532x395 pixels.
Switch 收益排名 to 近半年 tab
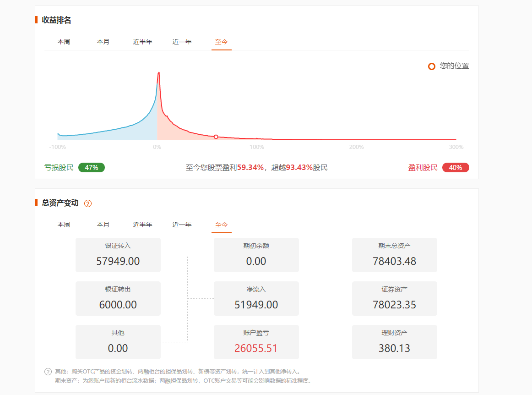point(142,42)
